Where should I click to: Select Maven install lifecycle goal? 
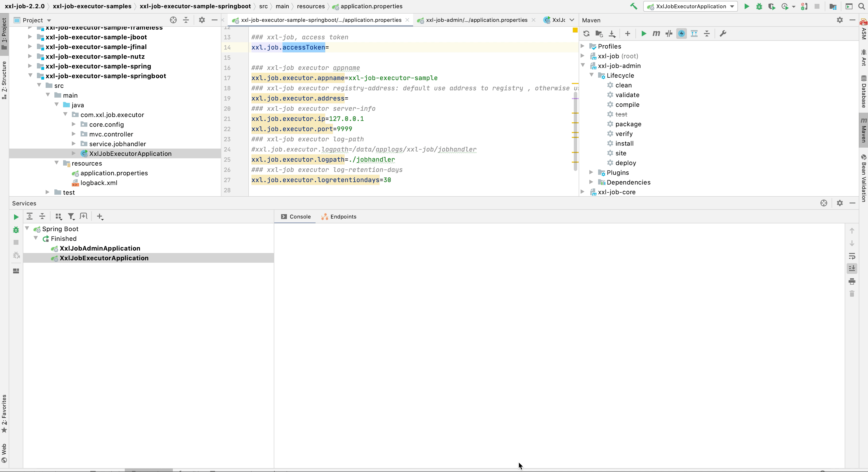click(624, 143)
